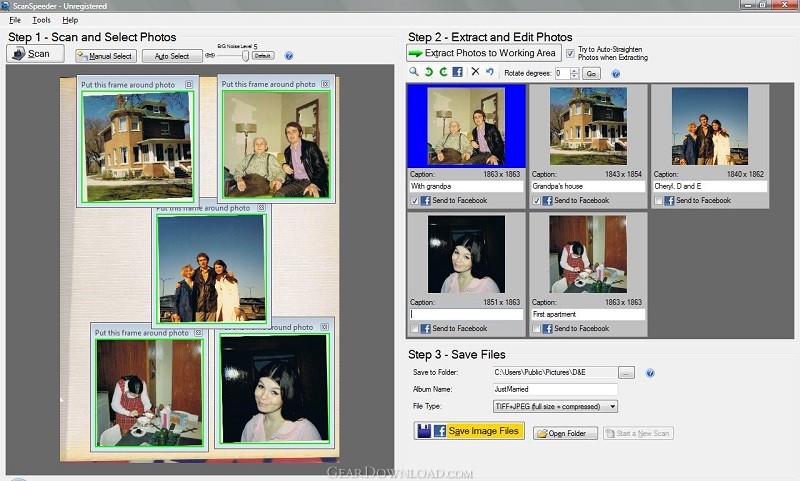Screen dimensions: 800x481
Task: Edit the Album Name field JustMarried
Action: pos(555,389)
